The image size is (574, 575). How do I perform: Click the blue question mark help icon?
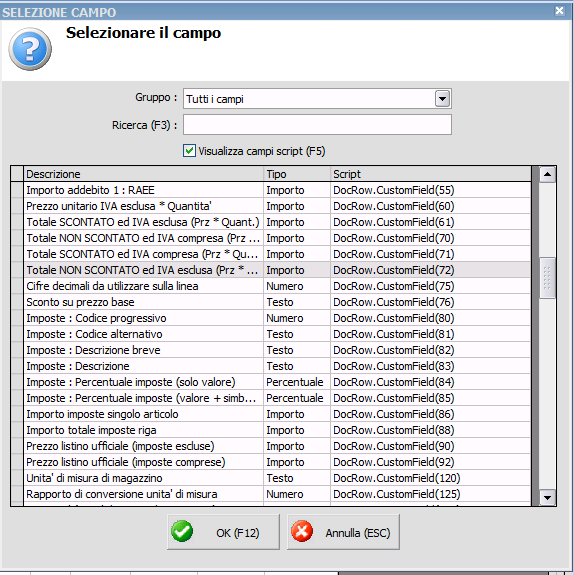click(30, 49)
